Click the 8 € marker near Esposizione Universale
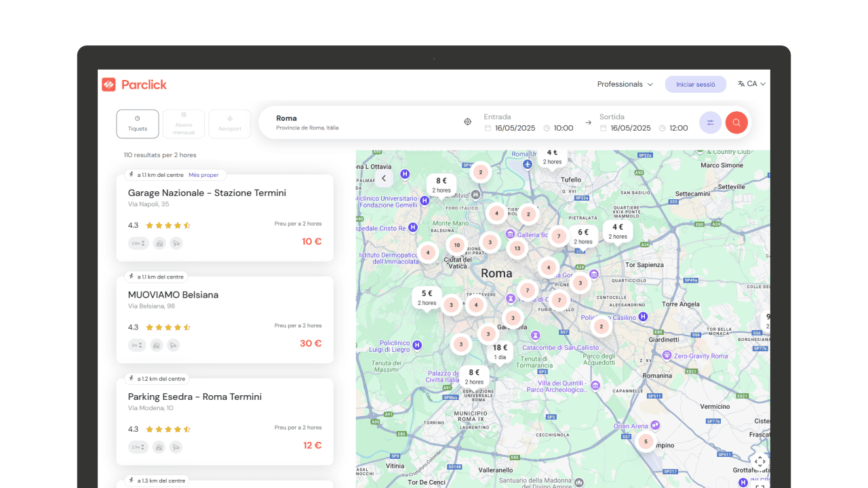Screen dimensions: 868x488 (474, 377)
